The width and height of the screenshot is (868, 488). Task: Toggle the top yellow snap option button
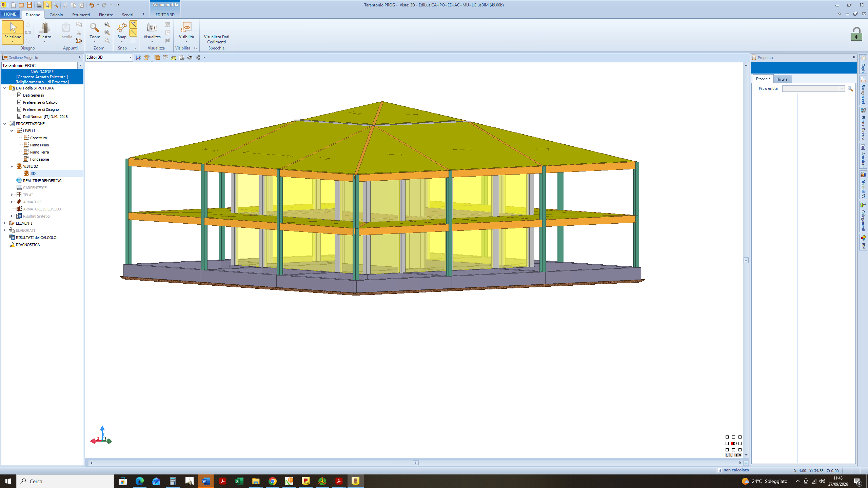[133, 24]
